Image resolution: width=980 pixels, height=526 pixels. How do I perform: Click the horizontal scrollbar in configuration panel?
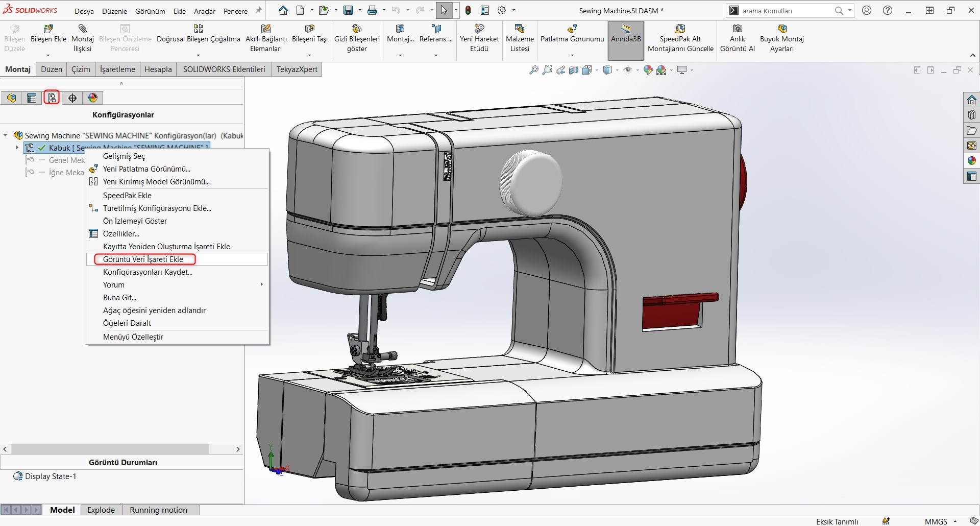click(110, 449)
